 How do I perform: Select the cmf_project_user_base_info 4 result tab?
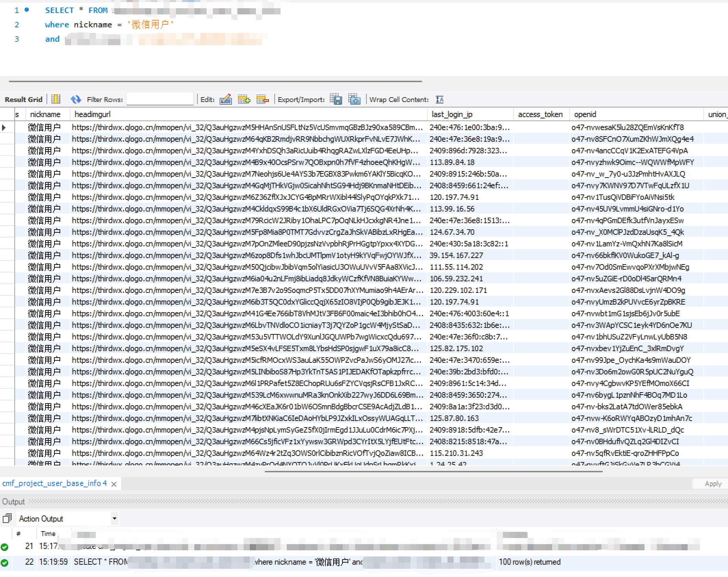54,483
